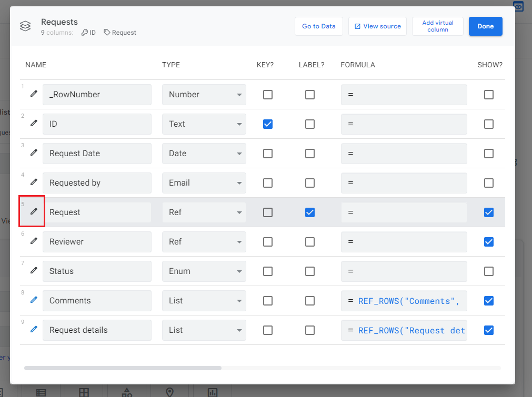
Task: Click the preview eye icon at top right
Action: pyautogui.click(x=518, y=6)
